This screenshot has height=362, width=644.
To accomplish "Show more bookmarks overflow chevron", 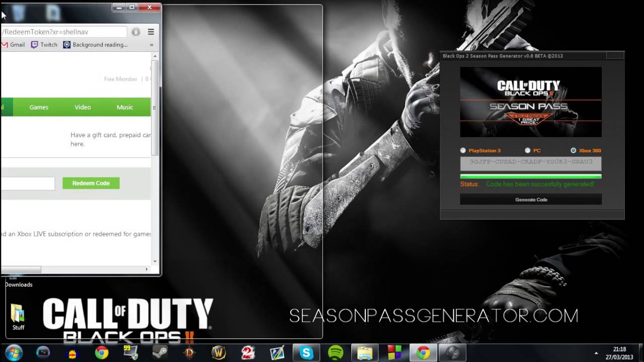I will coord(151,45).
